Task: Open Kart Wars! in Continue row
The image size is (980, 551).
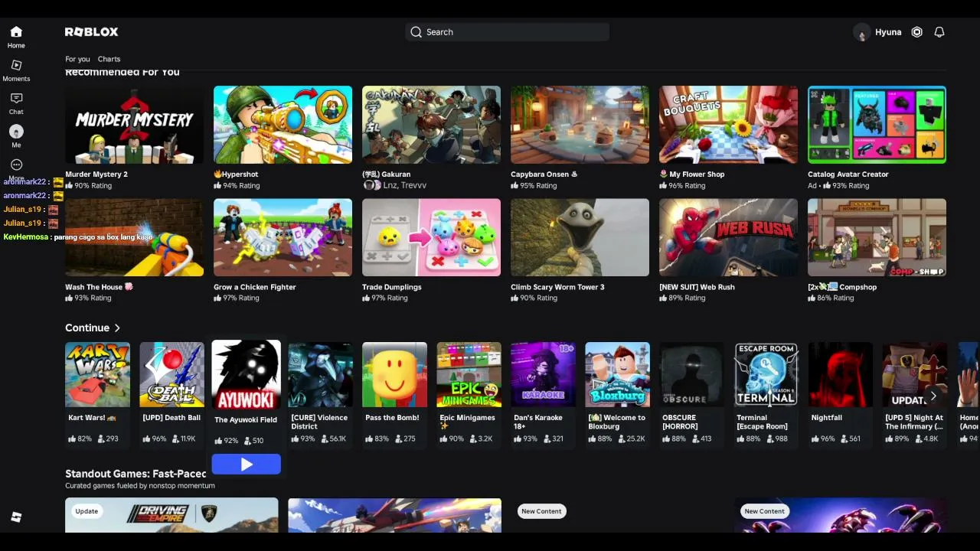Action: click(x=97, y=374)
